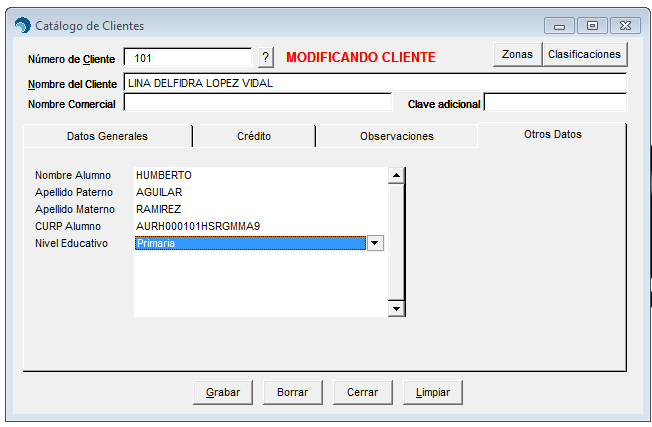Image resolution: width=652 pixels, height=427 pixels.
Task: Click the question mark lookup button
Action: (x=265, y=57)
